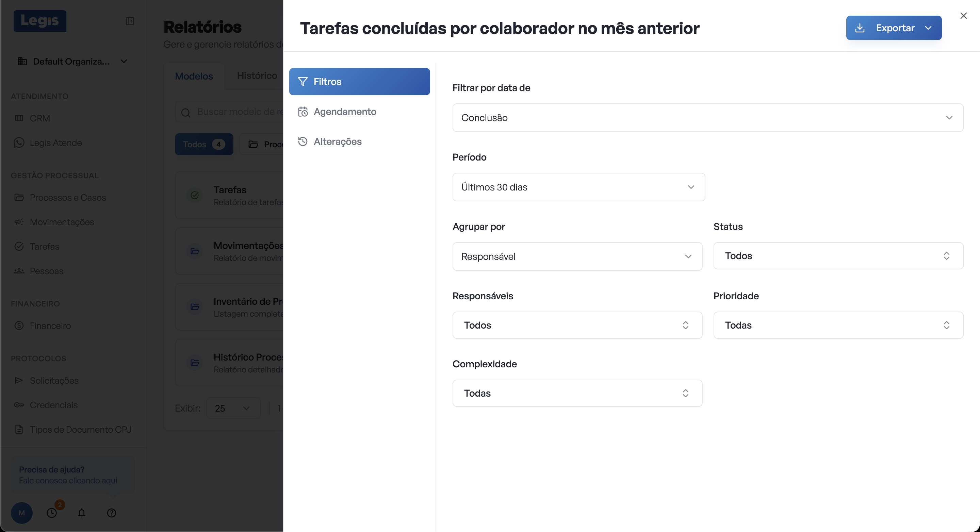Click Exportar dropdown chevron
This screenshot has height=532, width=980.
click(x=928, y=28)
